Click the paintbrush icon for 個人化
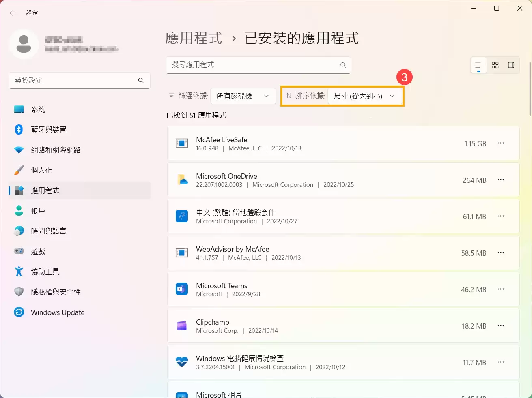The image size is (532, 398). pos(19,170)
